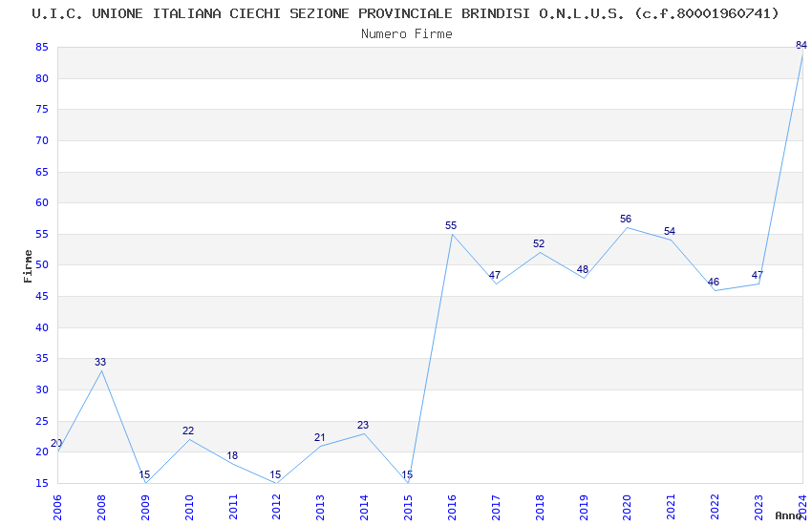Click y-axis value 60

click(42, 202)
